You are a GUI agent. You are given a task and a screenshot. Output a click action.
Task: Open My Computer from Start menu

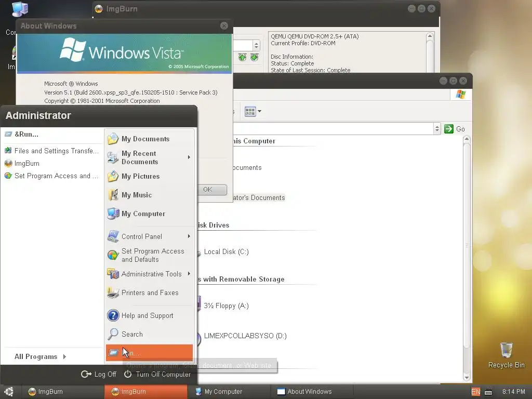pos(149,214)
